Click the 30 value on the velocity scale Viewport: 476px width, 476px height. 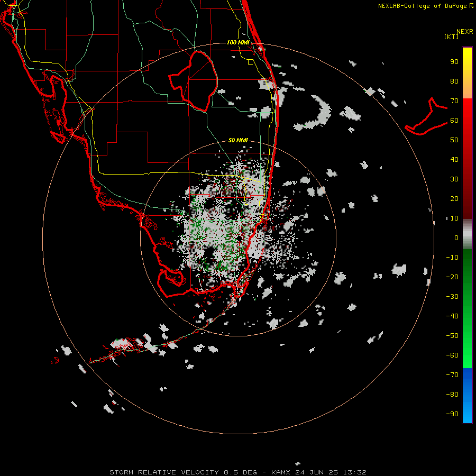pos(454,179)
